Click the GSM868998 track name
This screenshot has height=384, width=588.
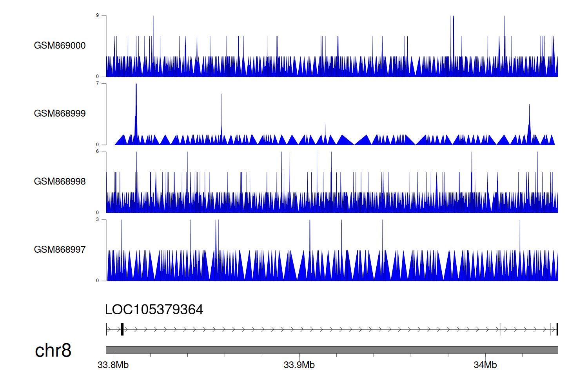click(x=60, y=181)
